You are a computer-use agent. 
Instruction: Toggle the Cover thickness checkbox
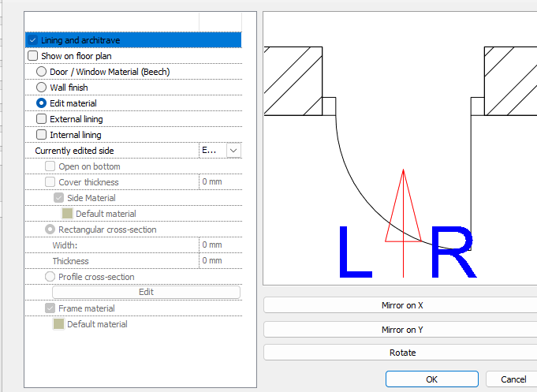(x=50, y=182)
